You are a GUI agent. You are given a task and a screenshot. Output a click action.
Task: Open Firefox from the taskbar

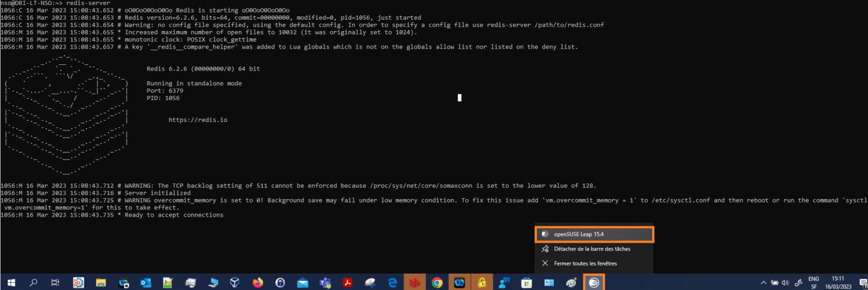(258, 283)
